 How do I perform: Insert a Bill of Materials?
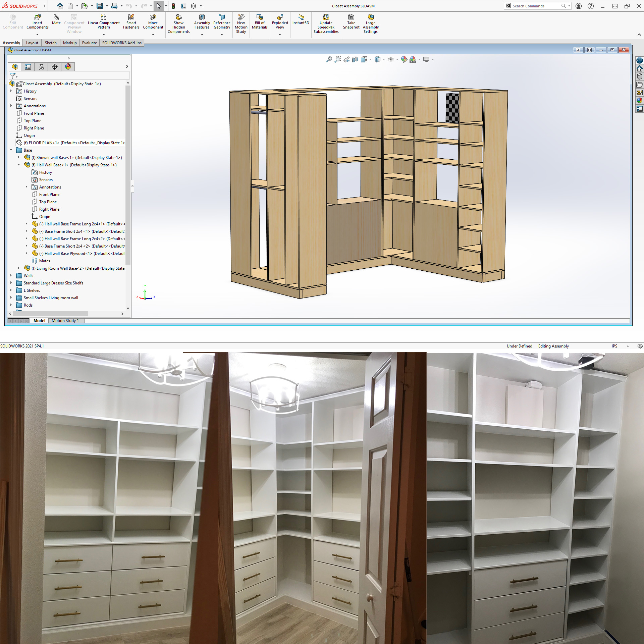260,22
